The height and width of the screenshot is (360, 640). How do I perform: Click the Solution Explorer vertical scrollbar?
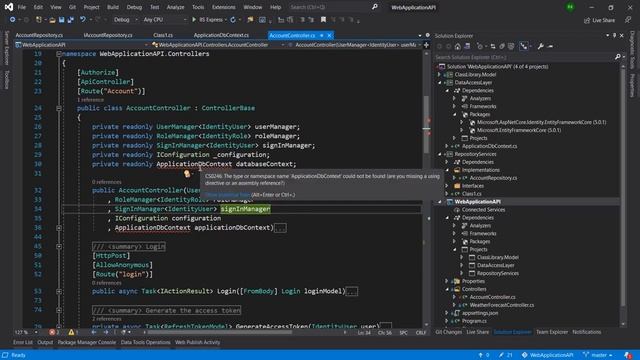click(622, 188)
